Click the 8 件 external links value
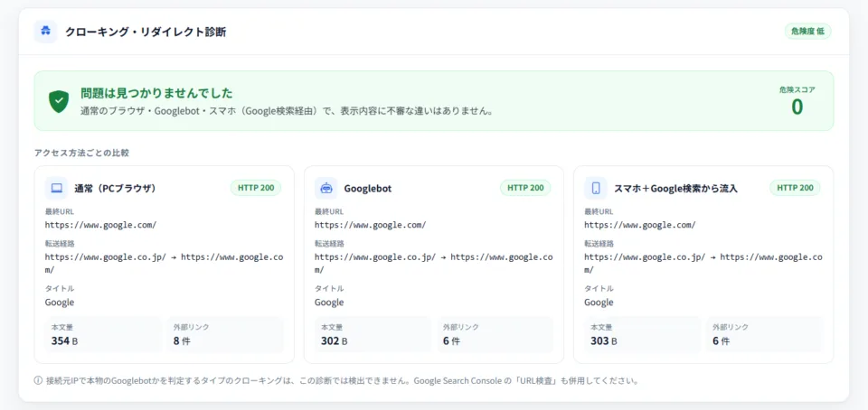 coord(182,341)
